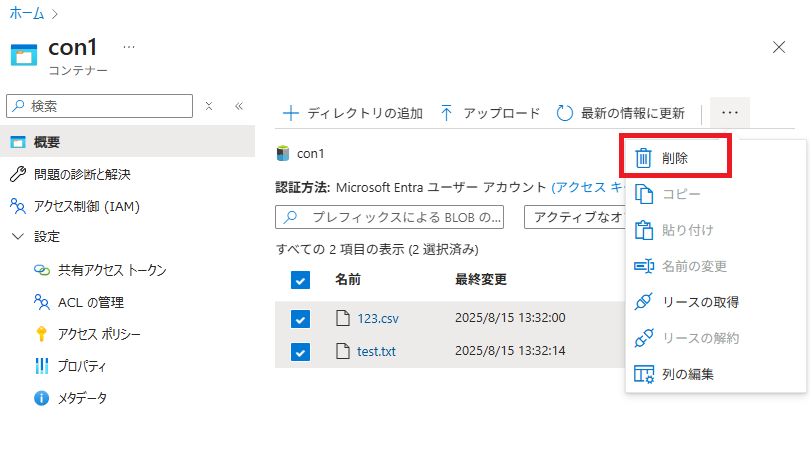Open the ellipsis beside con1 title

(x=129, y=47)
